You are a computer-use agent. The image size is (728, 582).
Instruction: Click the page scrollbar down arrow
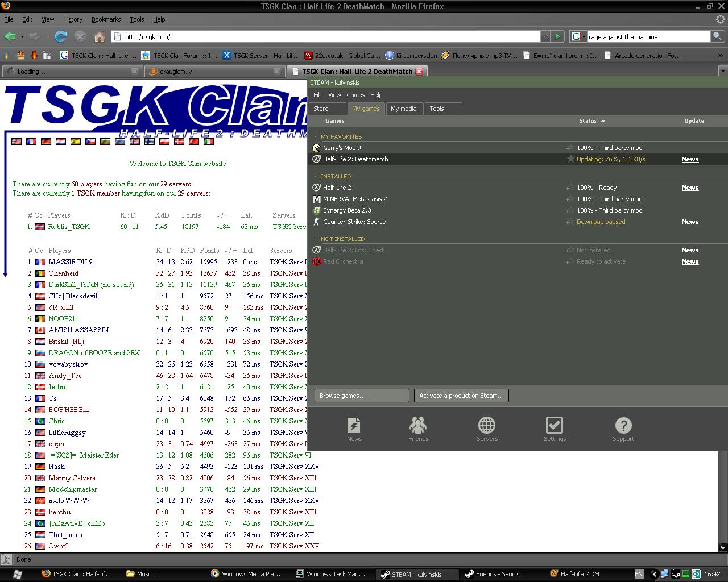click(x=723, y=548)
